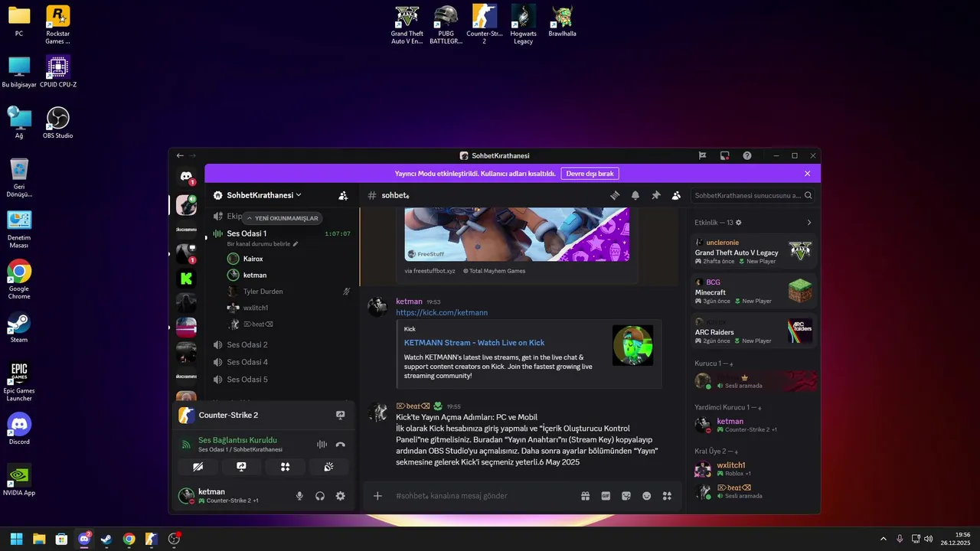Open the ARC Raiders activity card
Screen dimensions: 980x551
click(753, 331)
